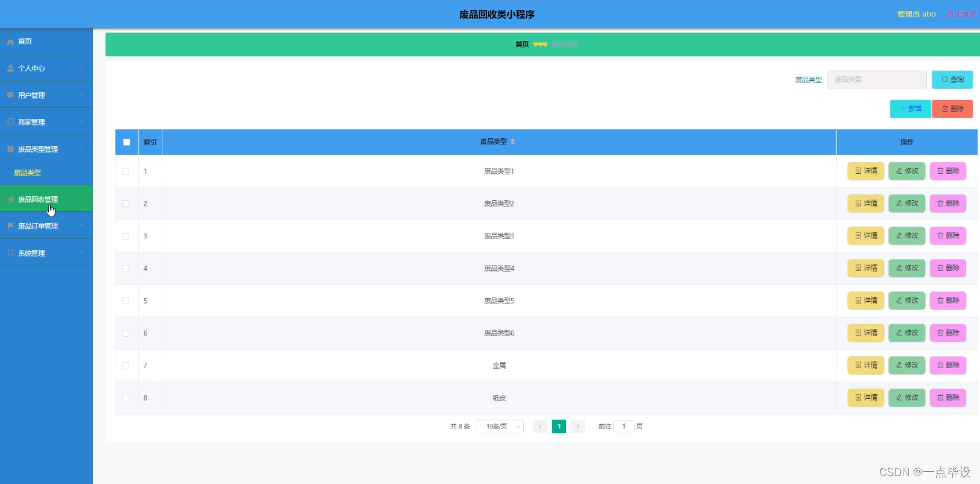Expand the 个人中心 menu chevron

pos(81,67)
